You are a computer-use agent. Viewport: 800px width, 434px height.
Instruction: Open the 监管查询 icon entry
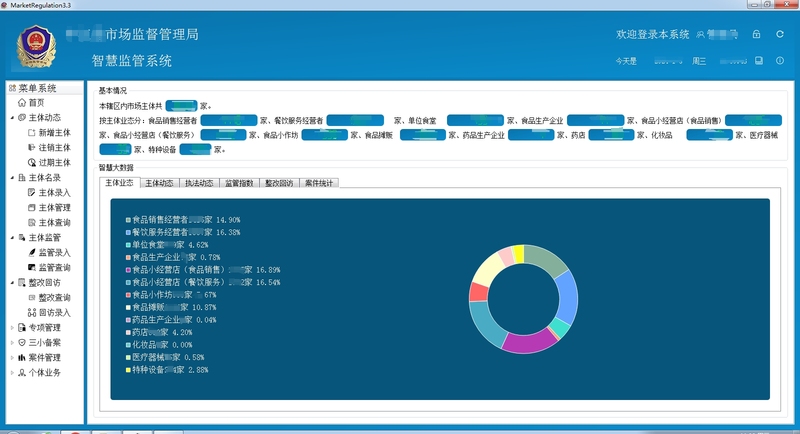click(x=32, y=268)
